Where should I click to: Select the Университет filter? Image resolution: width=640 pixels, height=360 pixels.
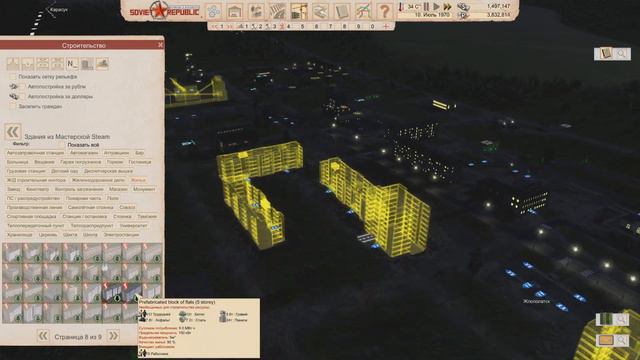tap(133, 225)
